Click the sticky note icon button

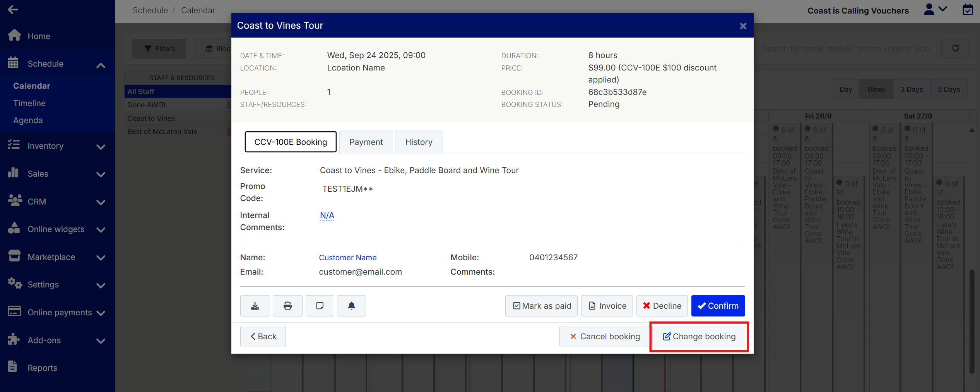[x=320, y=306]
